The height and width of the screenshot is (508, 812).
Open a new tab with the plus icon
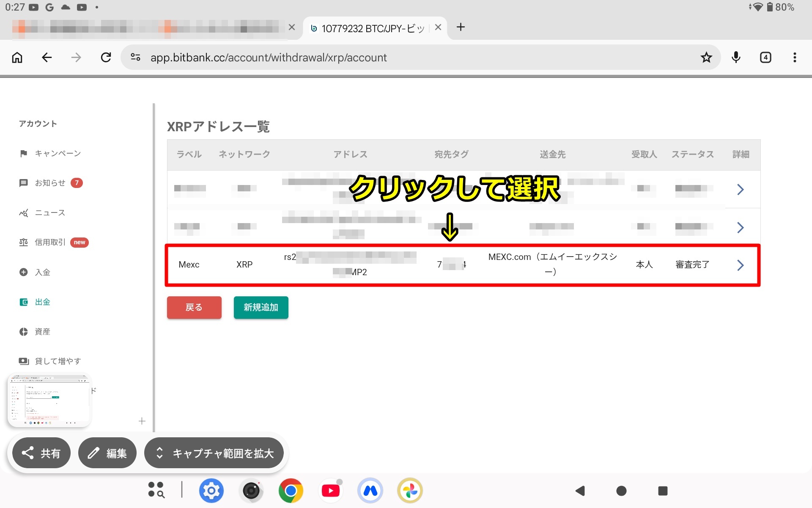click(461, 27)
